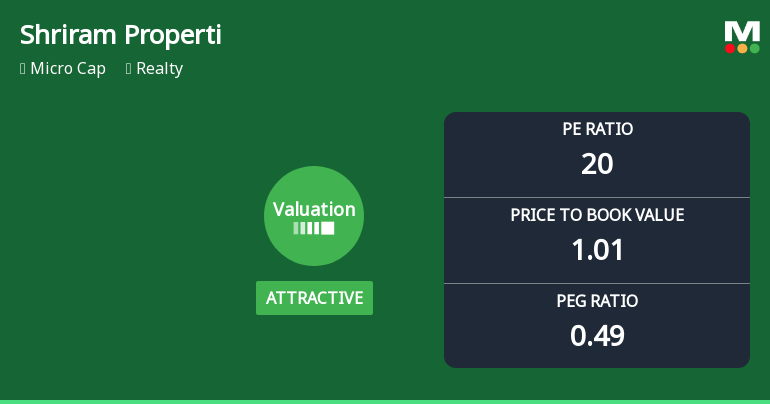Click the valuation meter bars icon
Screen dimensions: 770x404
coord(314,228)
